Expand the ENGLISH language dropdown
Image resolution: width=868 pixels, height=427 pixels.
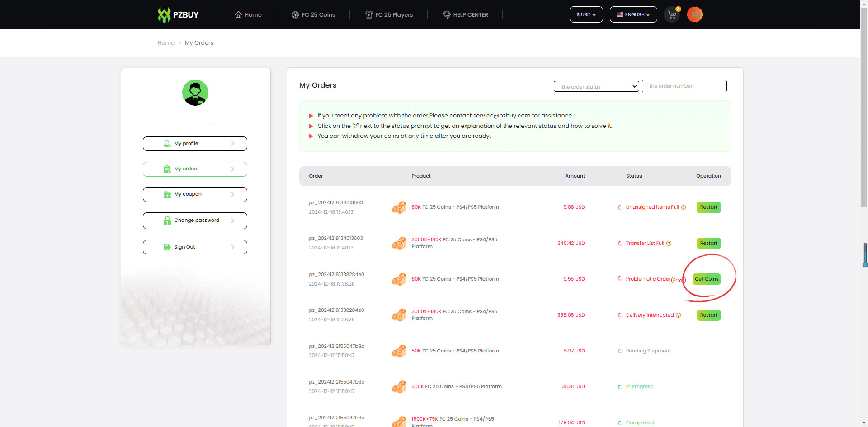pyautogui.click(x=633, y=14)
